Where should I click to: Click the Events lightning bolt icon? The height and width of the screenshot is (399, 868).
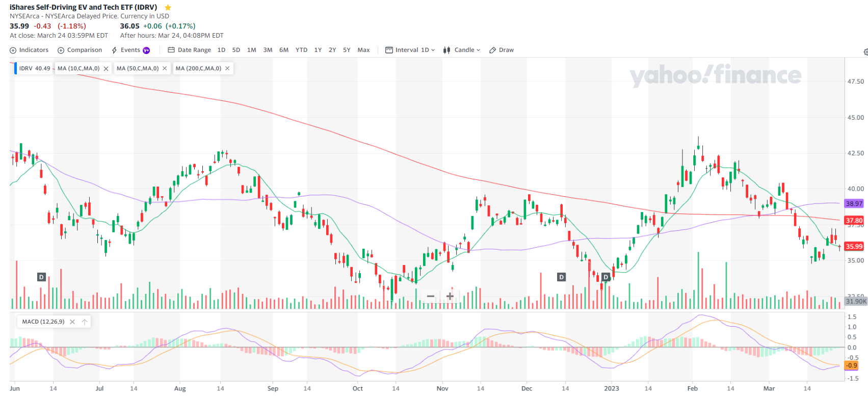coord(115,50)
